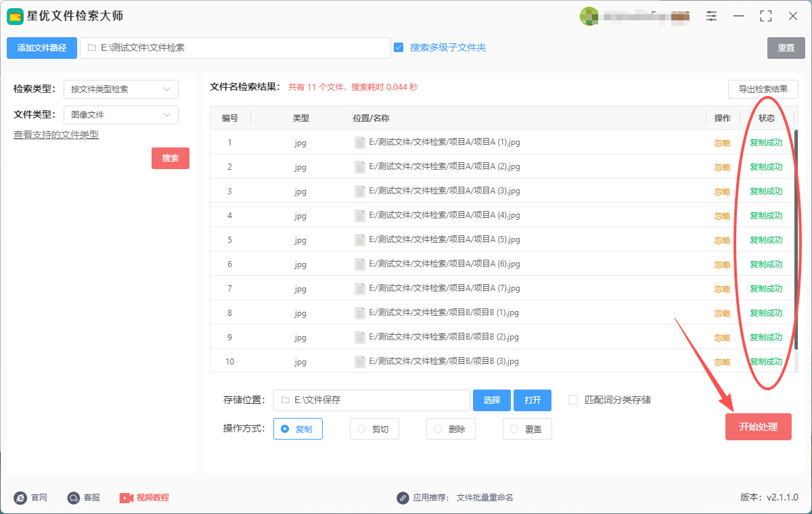Click the results list vertical scrollbar
The height and width of the screenshot is (514, 812).
pyautogui.click(x=796, y=203)
